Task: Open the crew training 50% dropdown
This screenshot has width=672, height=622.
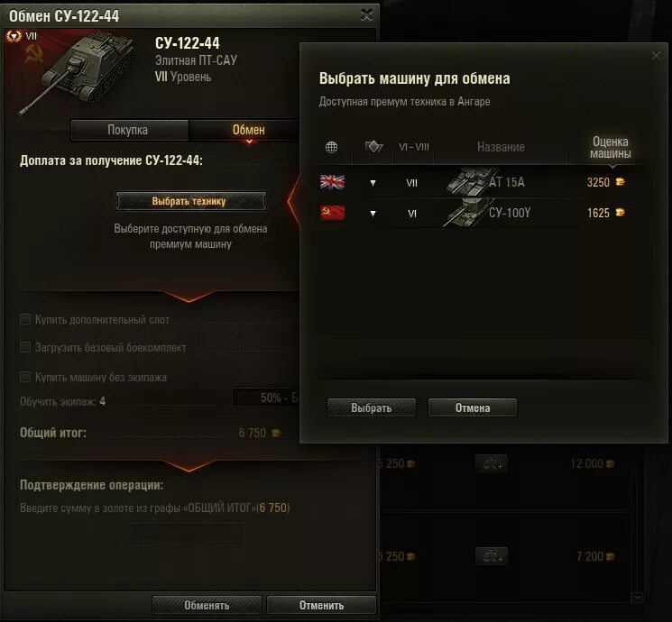Action: [266, 398]
